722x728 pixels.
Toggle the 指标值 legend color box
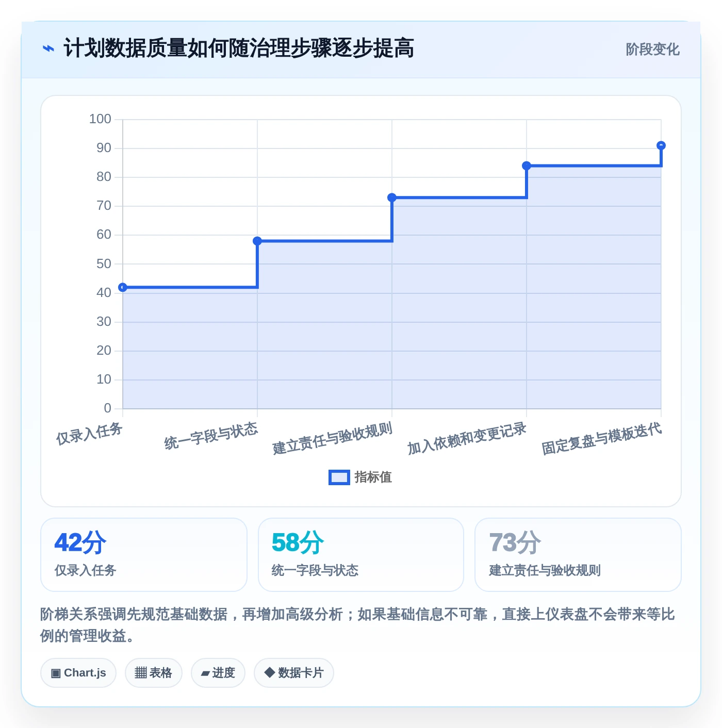339,477
